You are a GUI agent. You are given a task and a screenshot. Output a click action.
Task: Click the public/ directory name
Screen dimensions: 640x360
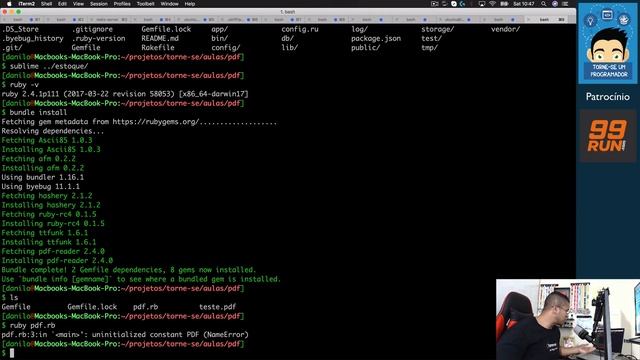pos(365,47)
